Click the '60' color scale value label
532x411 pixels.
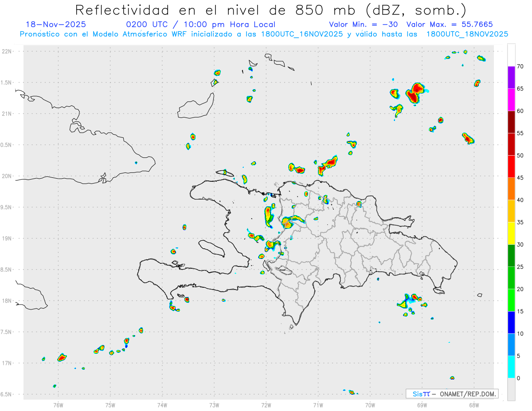[520, 111]
